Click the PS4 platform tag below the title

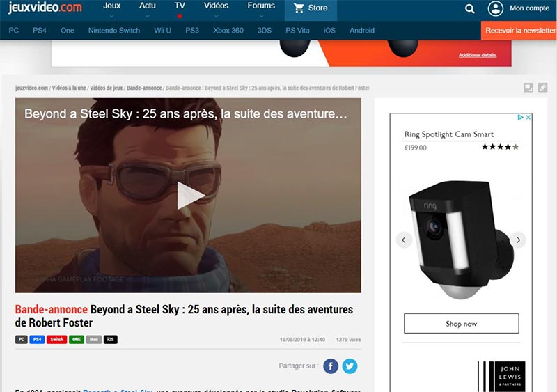pyautogui.click(x=37, y=339)
